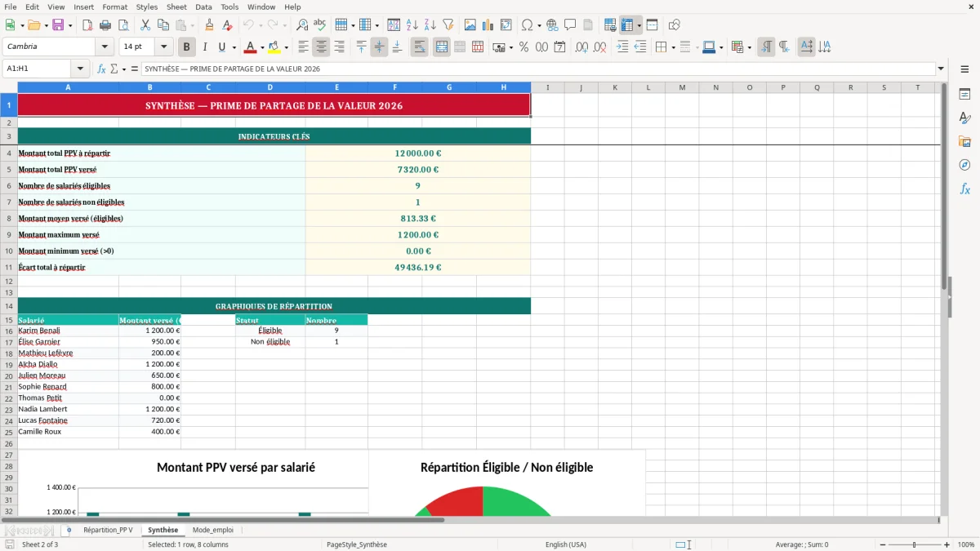Open the Sidebar Styles panel icon
This screenshot has width=980, height=551.
[x=964, y=118]
